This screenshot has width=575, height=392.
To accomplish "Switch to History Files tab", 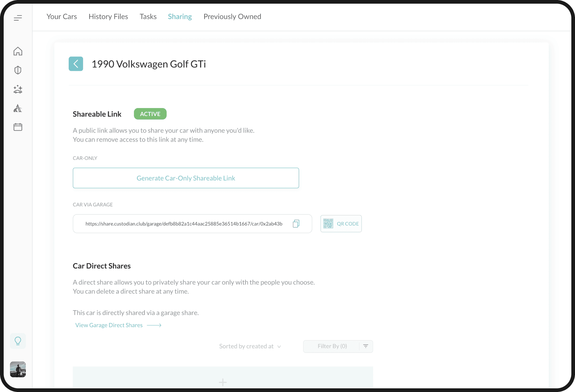I will coord(108,16).
